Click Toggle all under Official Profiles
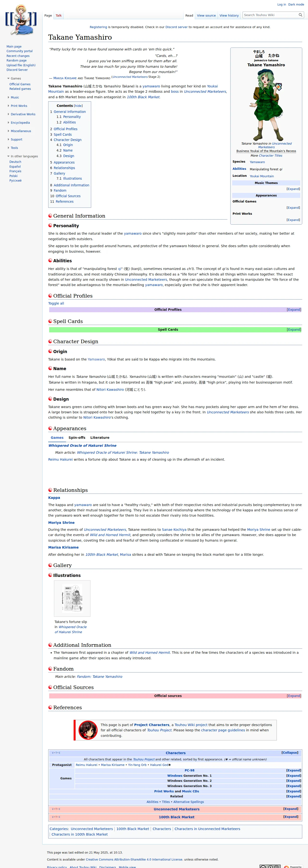308x868 pixels. pos(56,303)
